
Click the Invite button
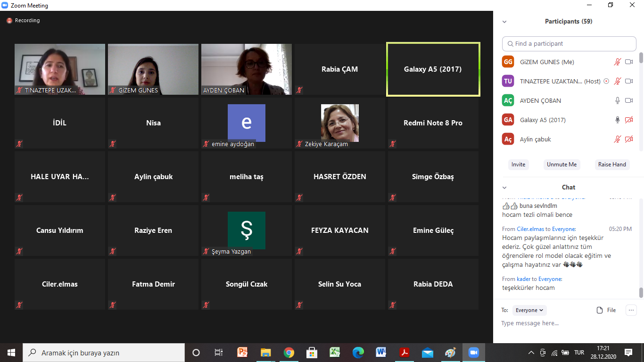518,165
